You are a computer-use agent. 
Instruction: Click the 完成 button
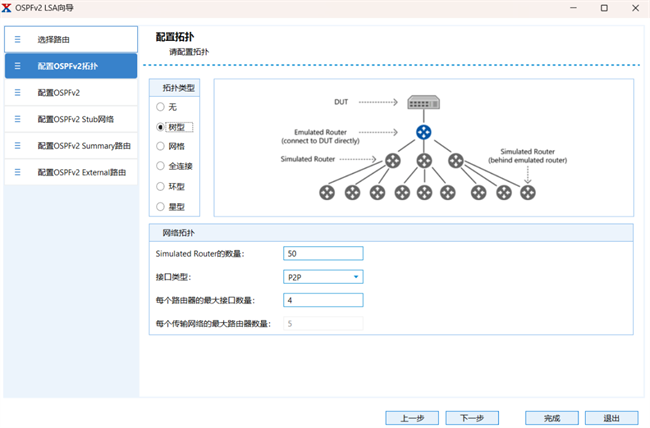[552, 417]
